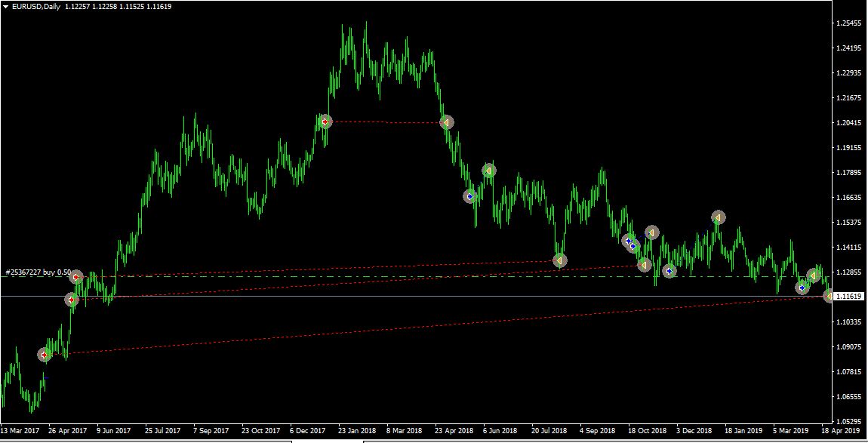Viewport: 868px width, 443px height.
Task: Click the EURUSD,Daily chart title text
Action: click(x=36, y=7)
